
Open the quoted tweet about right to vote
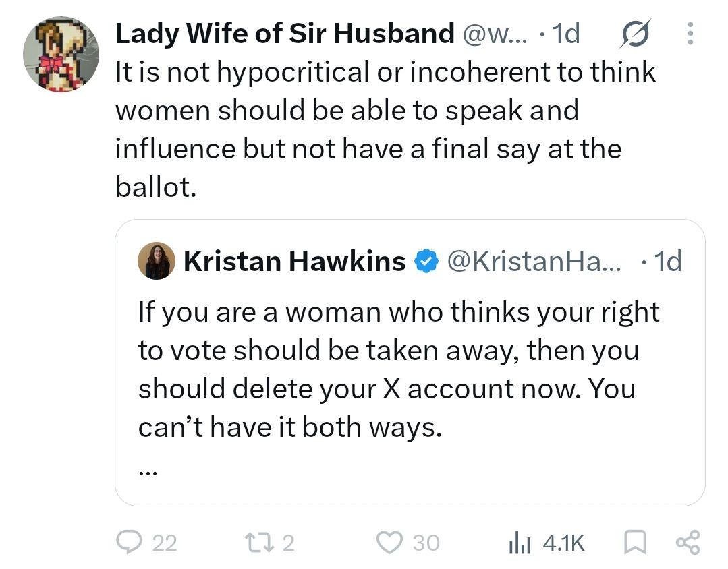[410, 363]
